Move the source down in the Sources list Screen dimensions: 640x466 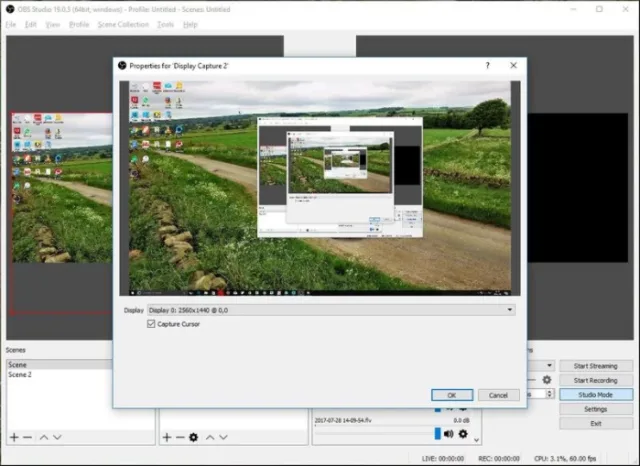(x=223, y=437)
